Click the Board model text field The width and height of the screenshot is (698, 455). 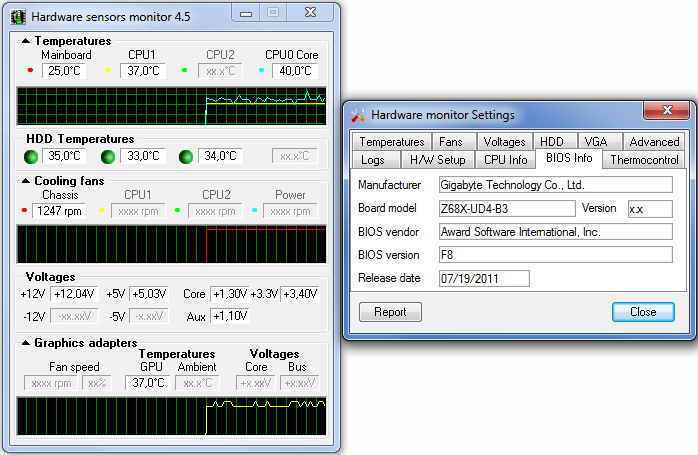point(506,209)
